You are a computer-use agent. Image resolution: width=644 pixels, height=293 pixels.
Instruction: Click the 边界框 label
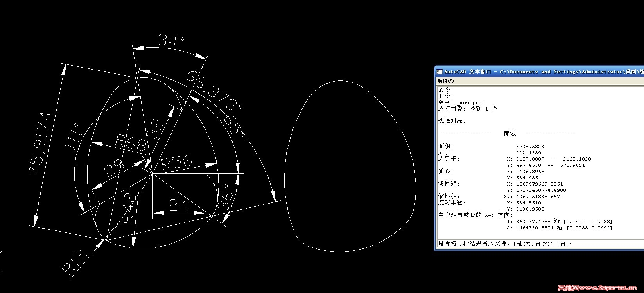pos(449,159)
